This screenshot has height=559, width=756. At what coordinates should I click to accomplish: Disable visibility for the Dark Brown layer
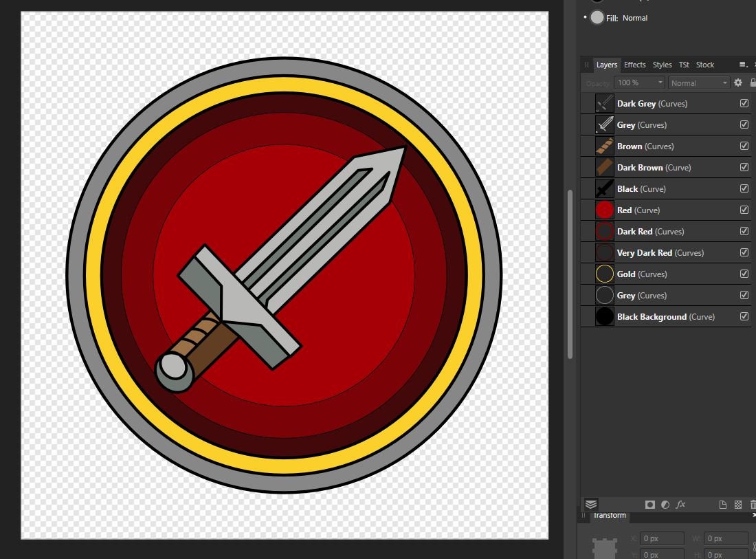744,167
